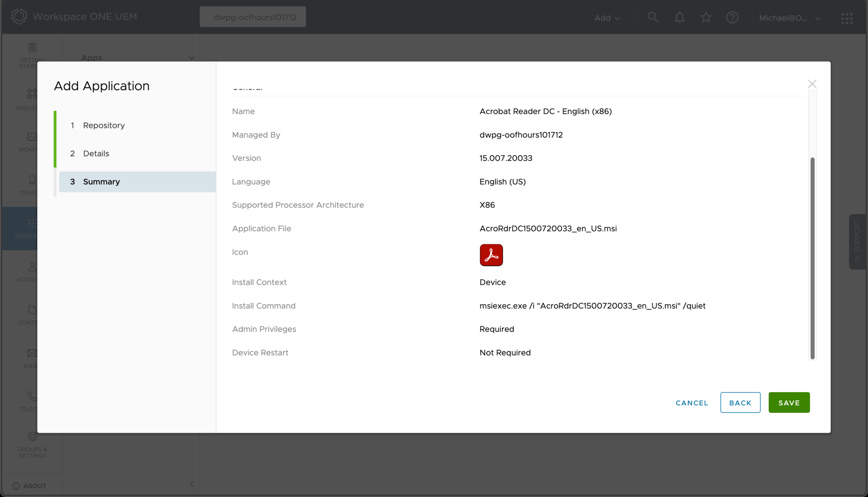Save the application with SAVE button

(789, 403)
